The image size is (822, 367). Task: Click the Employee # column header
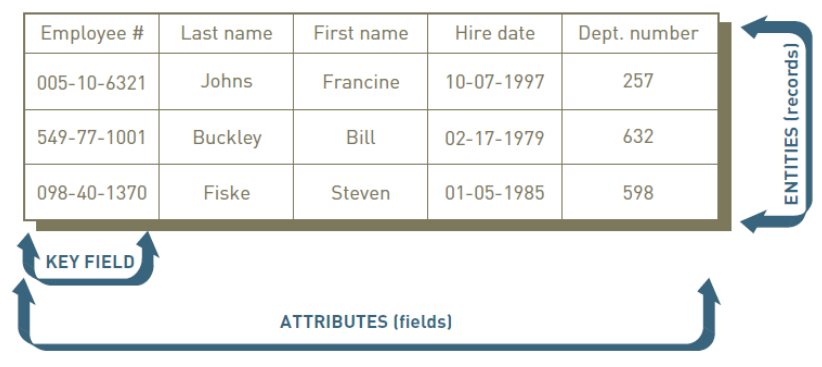tap(92, 34)
